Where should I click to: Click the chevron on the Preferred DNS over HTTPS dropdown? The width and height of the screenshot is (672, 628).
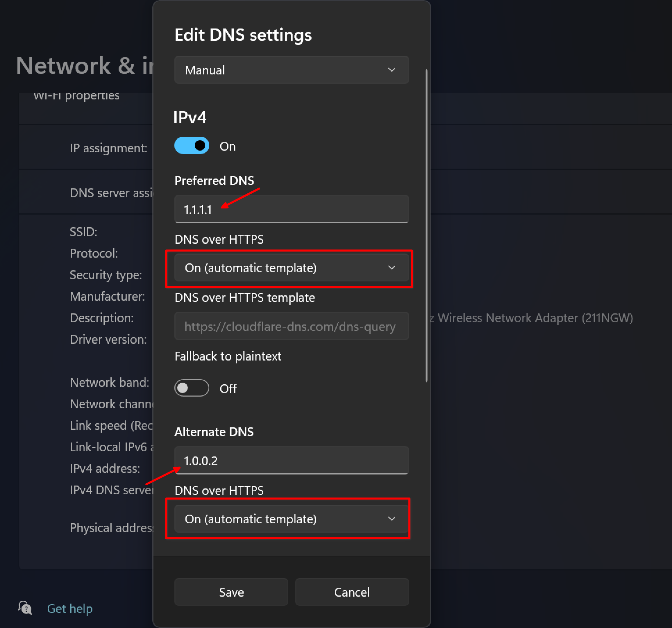392,268
